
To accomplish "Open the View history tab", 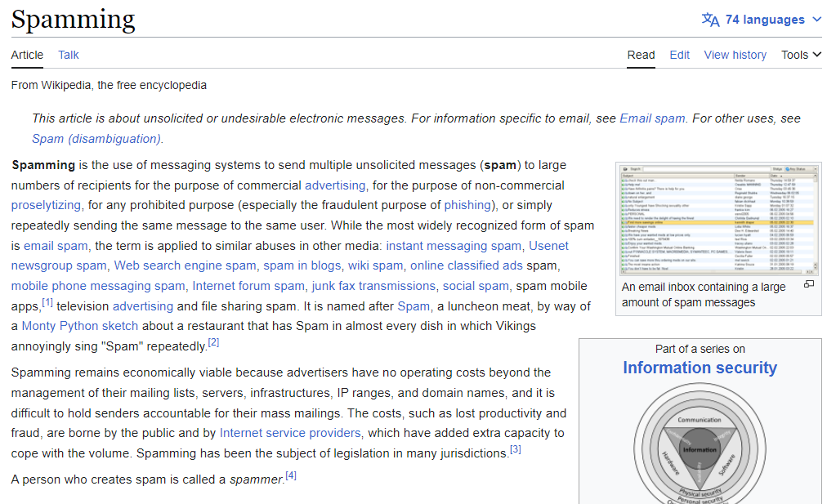I will [x=735, y=55].
